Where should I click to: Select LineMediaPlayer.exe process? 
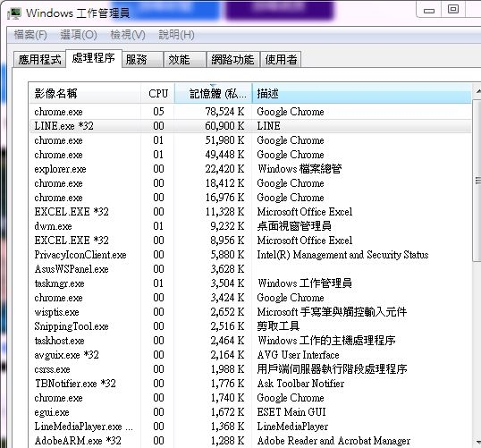[250, 427]
